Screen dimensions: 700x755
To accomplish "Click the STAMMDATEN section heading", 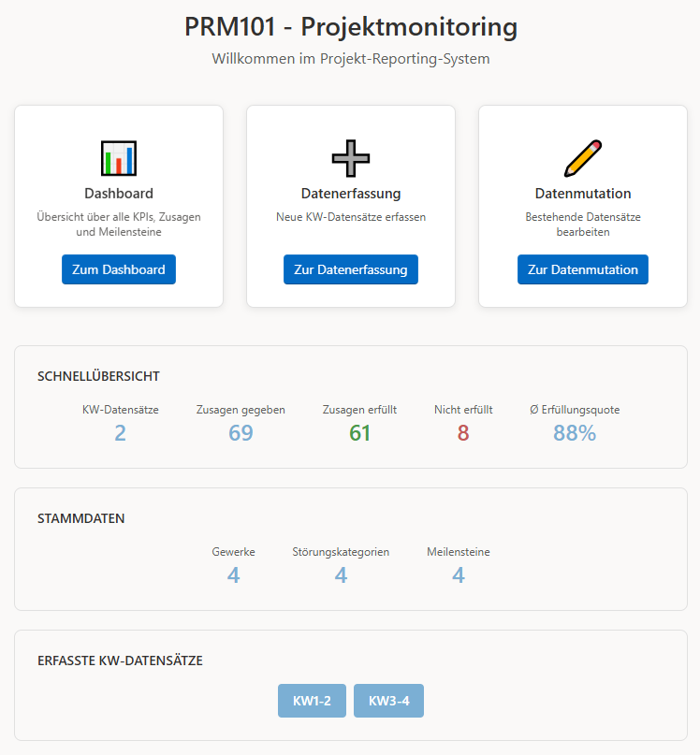I will 80,518.
